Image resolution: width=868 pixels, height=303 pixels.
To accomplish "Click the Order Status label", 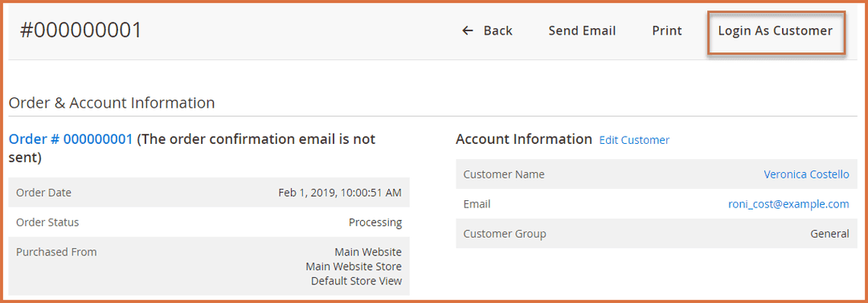I will pyautogui.click(x=47, y=223).
